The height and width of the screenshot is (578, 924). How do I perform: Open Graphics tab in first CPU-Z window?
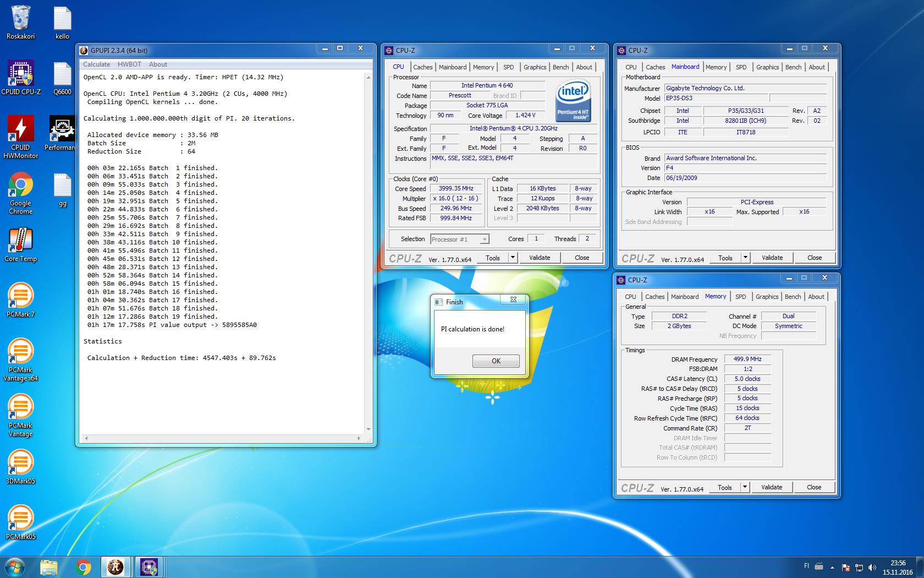pyautogui.click(x=535, y=67)
